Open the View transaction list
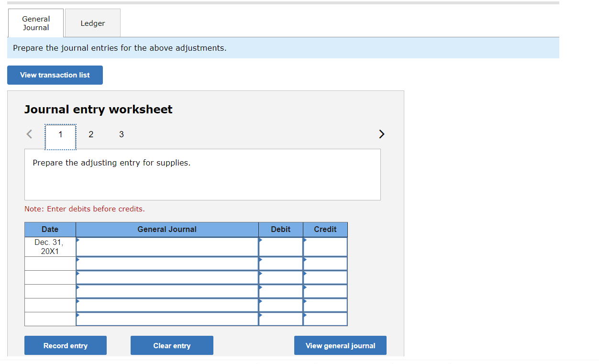The height and width of the screenshot is (364, 599). tap(55, 75)
